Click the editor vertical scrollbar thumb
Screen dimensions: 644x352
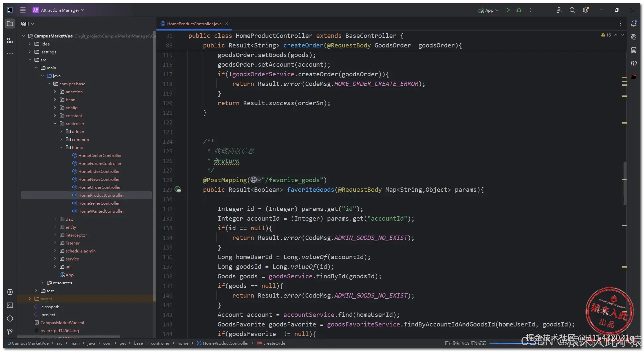pos(625,183)
